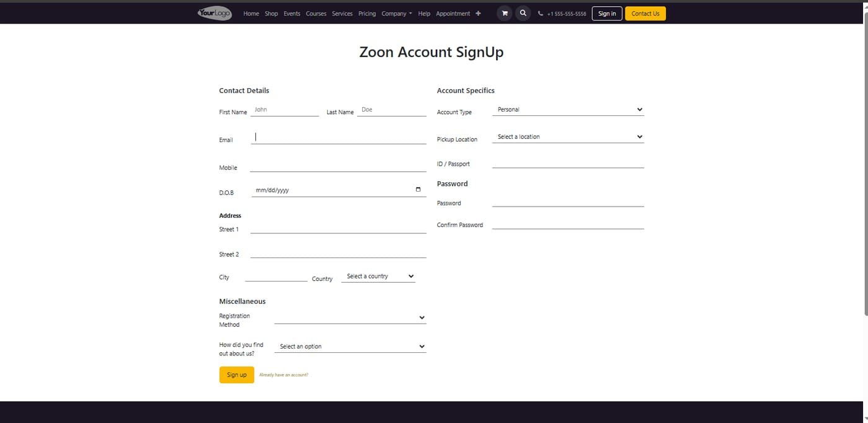
Task: Open the D.O.B calendar picker icon
Action: coord(418,190)
